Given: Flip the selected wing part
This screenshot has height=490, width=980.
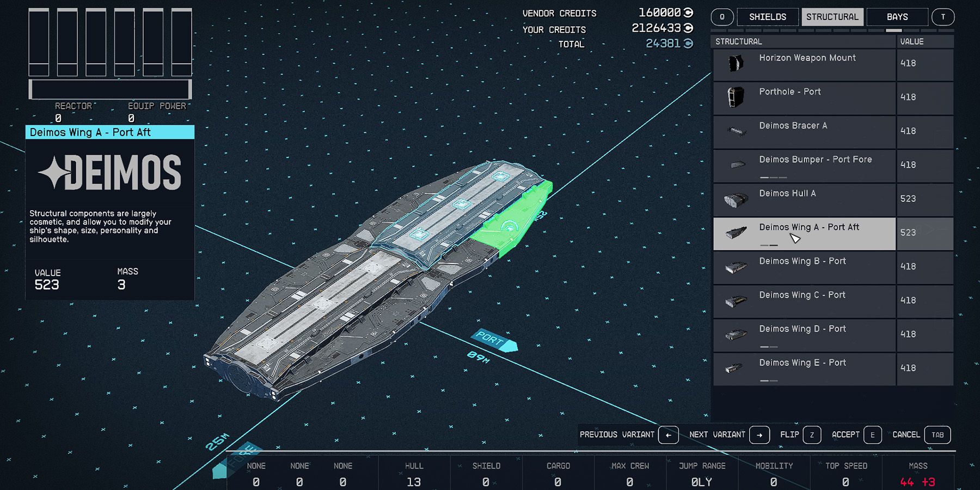Looking at the screenshot, I should (x=811, y=434).
